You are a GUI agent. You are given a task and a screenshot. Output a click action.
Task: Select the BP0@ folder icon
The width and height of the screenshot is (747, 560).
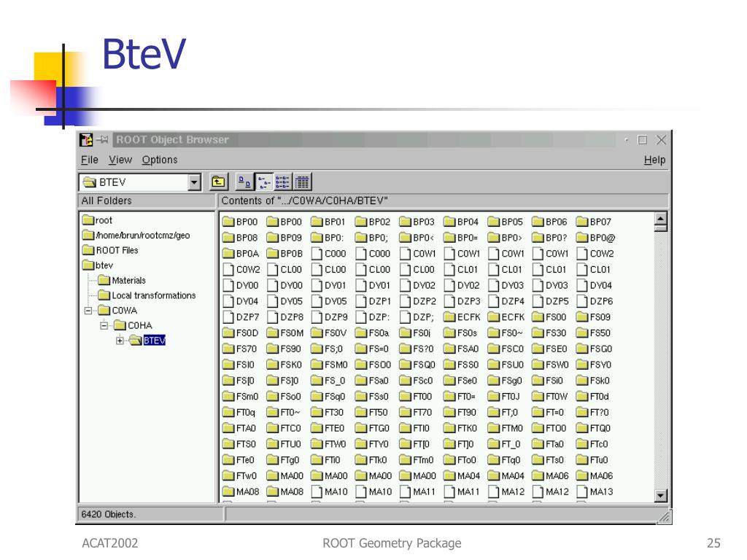point(582,238)
